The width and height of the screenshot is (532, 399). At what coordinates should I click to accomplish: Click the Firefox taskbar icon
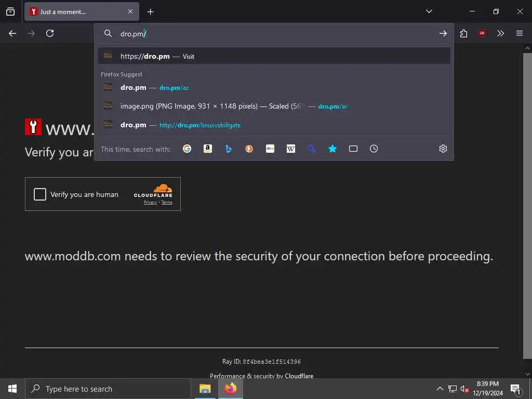pyautogui.click(x=230, y=389)
